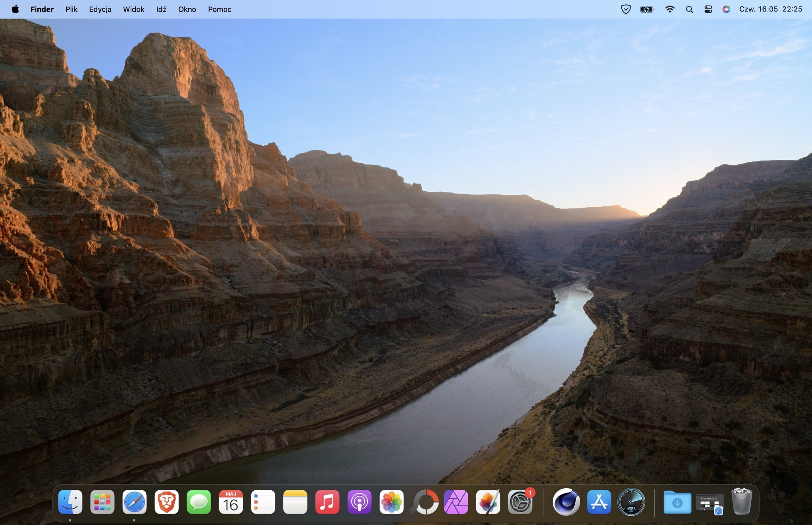Open the Widok menu

[133, 9]
